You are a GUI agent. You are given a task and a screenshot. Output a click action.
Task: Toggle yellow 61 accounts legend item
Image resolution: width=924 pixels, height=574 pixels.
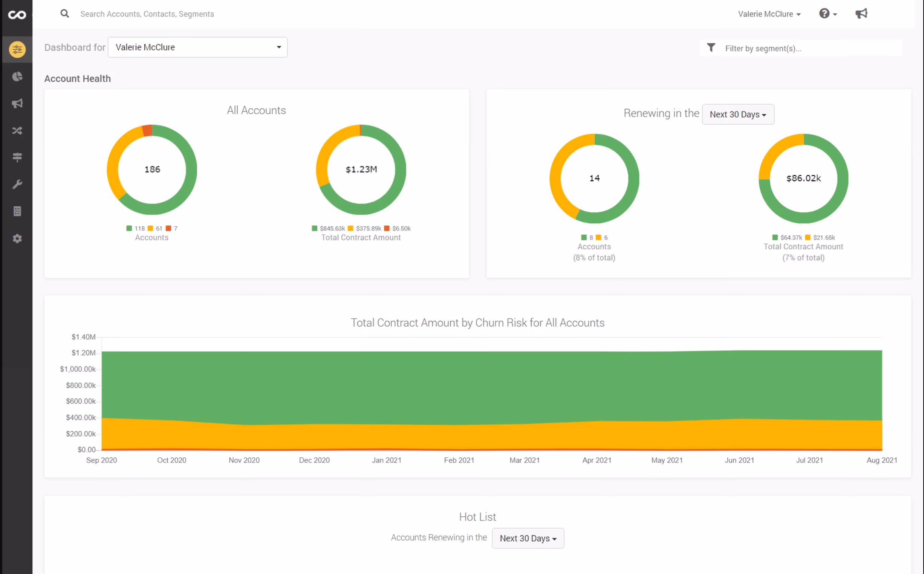point(155,229)
